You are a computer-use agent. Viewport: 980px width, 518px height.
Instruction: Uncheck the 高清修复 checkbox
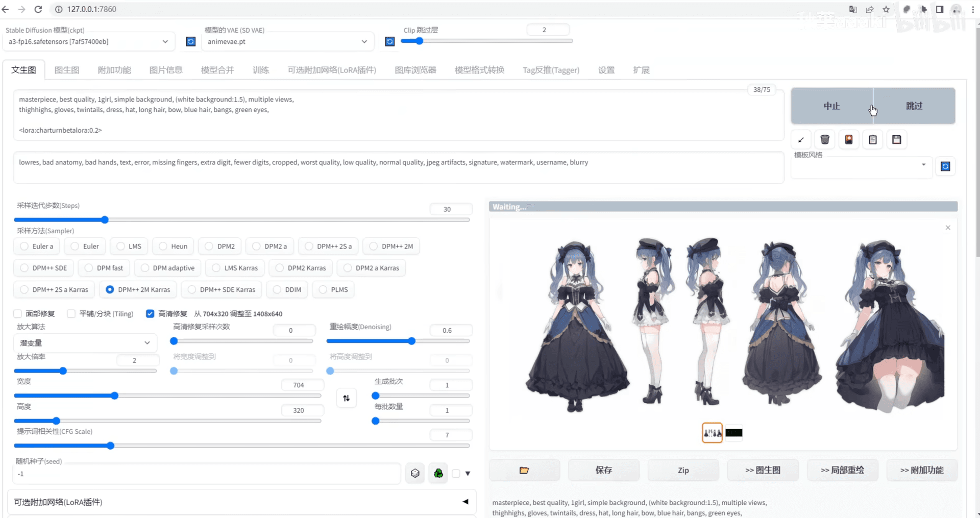[x=150, y=314]
